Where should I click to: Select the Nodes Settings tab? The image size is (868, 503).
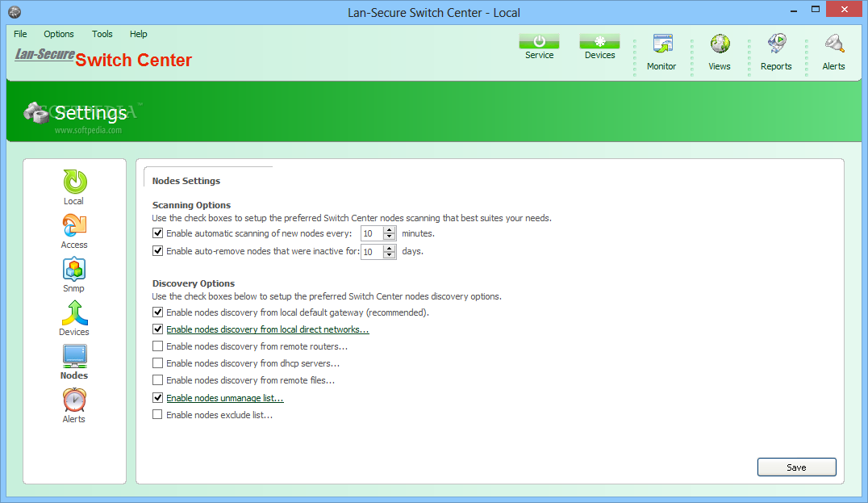[186, 181]
